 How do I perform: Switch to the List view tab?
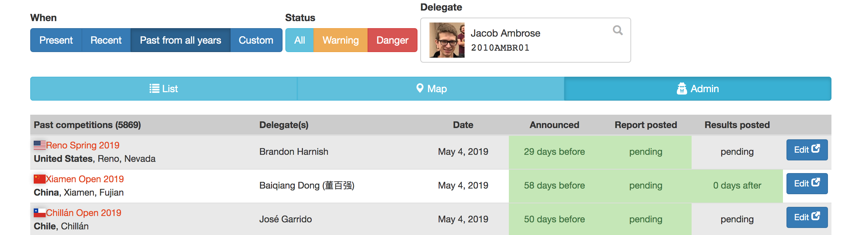(x=164, y=89)
